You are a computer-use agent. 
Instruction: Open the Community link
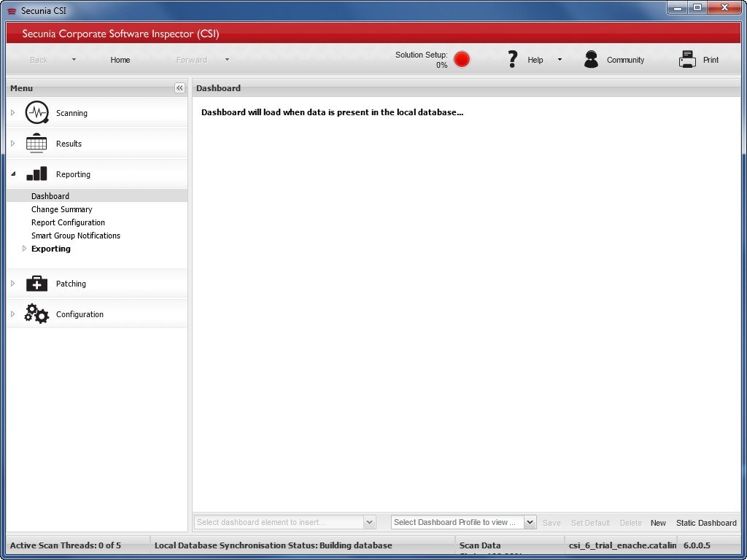click(625, 60)
